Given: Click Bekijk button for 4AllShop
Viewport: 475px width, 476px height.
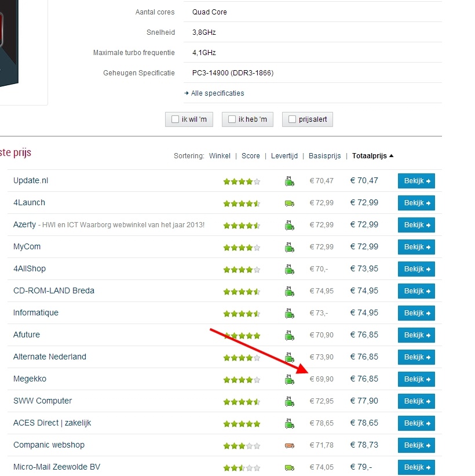Looking at the screenshot, I should (x=416, y=269).
